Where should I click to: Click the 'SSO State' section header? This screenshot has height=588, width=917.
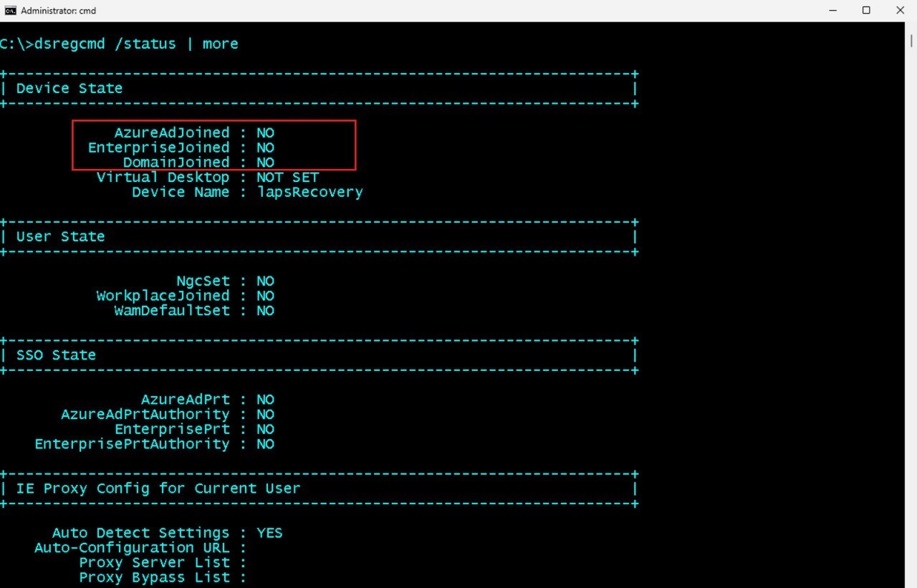(x=56, y=355)
